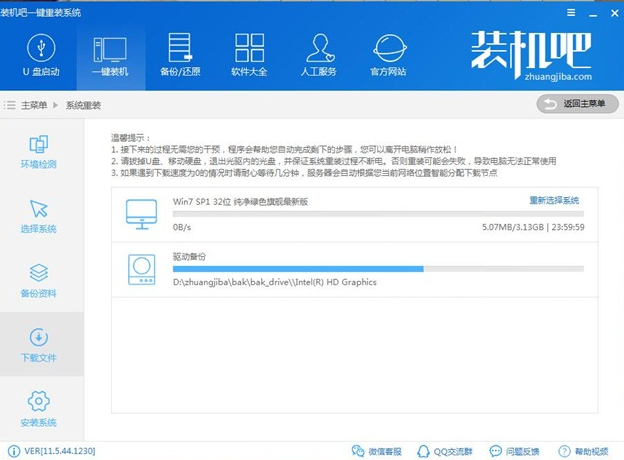
Task: Open 备份/还原 from the top toolbar
Action: click(x=179, y=55)
